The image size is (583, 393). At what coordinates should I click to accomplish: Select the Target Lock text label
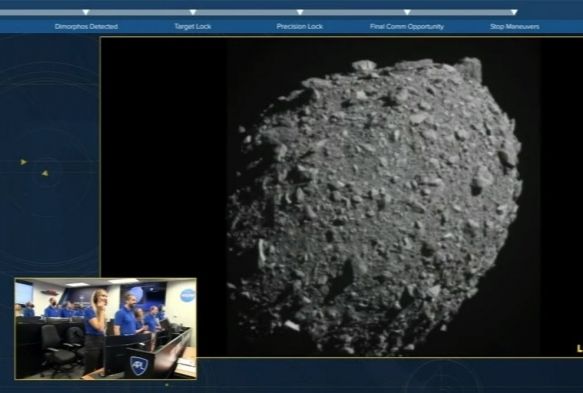coord(193,27)
